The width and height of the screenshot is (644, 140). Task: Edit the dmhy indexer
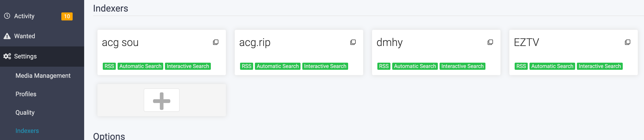click(436, 52)
